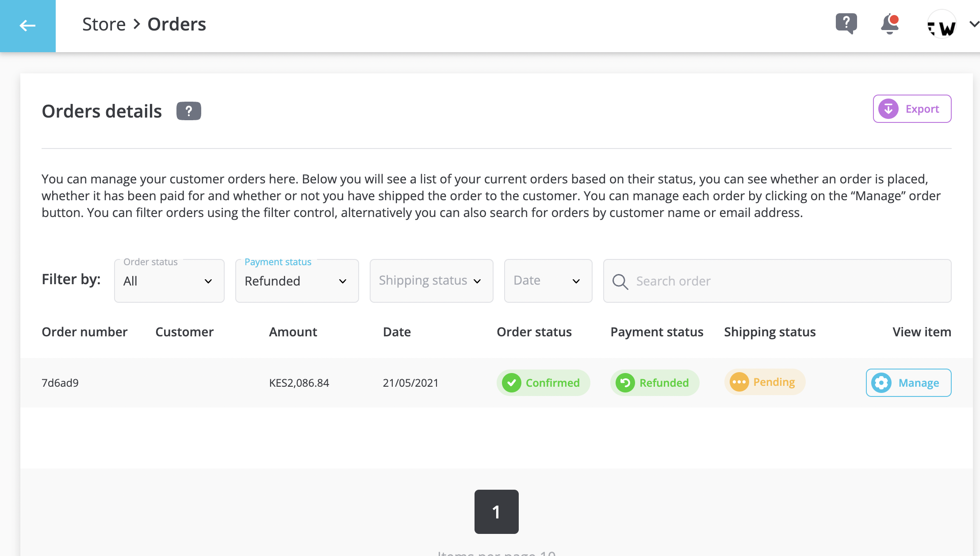Viewport: 980px width, 556px height.
Task: Click the Export download icon
Action: (888, 109)
